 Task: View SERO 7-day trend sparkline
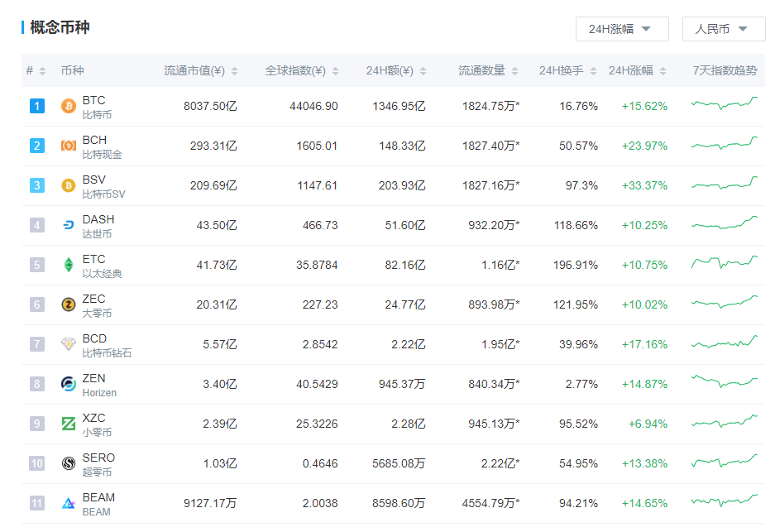[724, 461]
